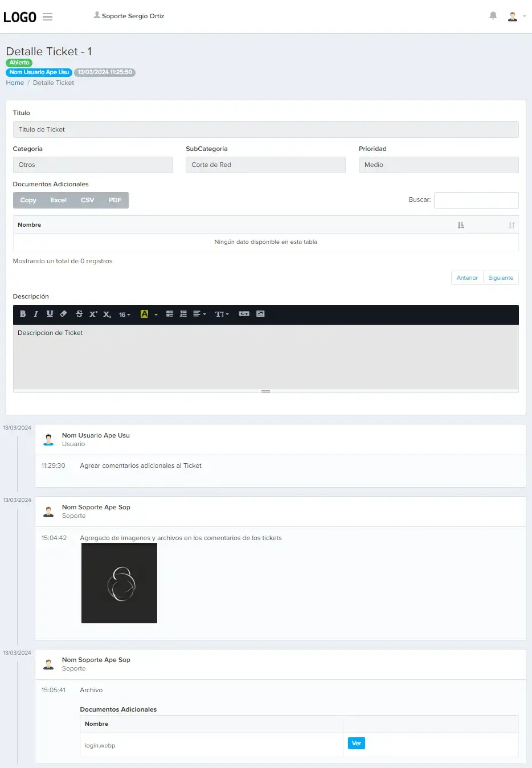Export the table to Excel
This screenshot has height=768, width=532.
click(58, 201)
